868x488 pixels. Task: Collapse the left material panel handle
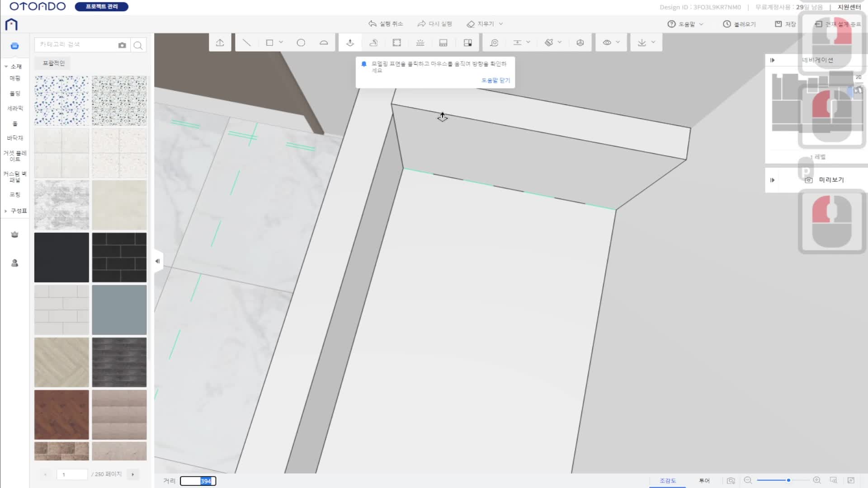(157, 261)
